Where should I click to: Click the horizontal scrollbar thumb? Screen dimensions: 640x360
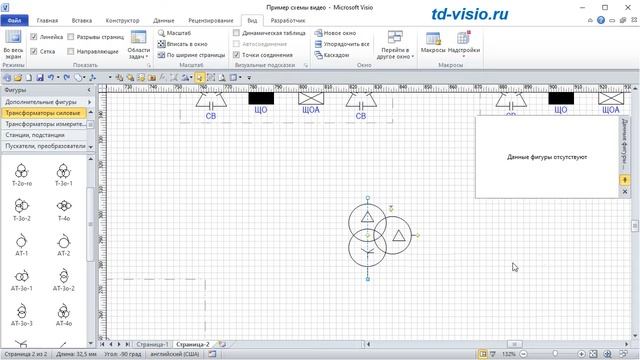[514, 344]
